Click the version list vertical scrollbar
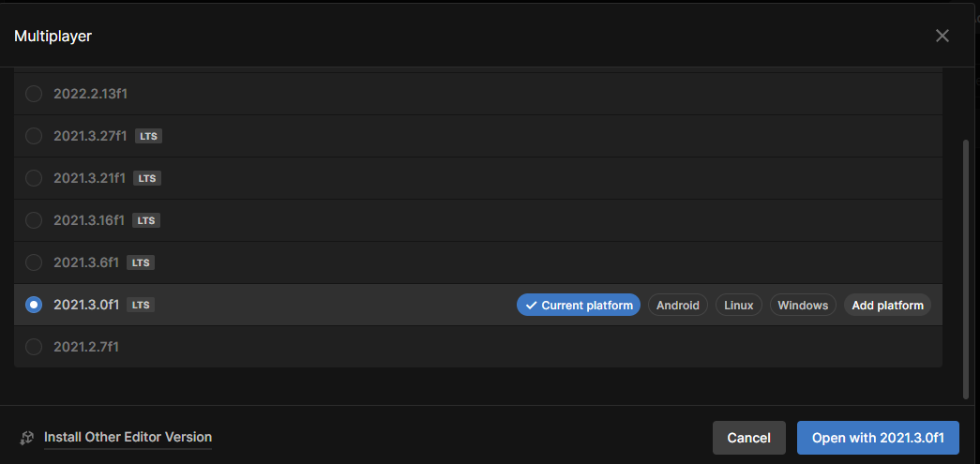 [x=967, y=267]
